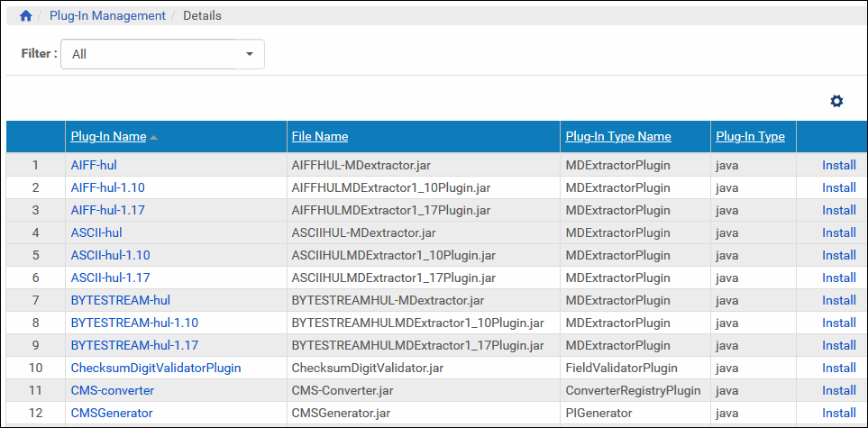Click row number 12 cell
Screen dimensions: 868x428
pyautogui.click(x=35, y=413)
